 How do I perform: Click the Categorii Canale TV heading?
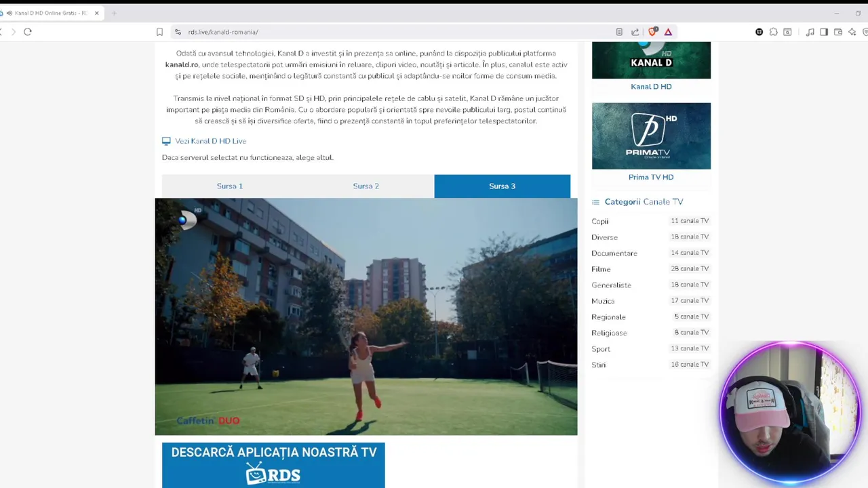(x=644, y=202)
